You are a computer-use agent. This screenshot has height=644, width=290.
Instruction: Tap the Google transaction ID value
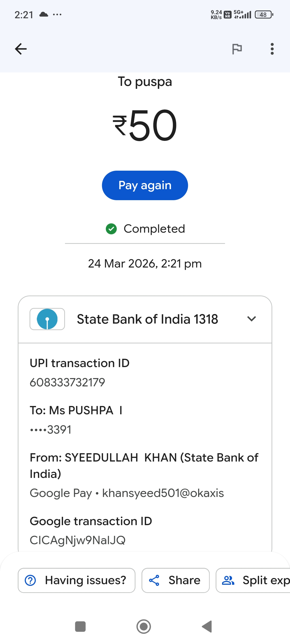coord(78,540)
